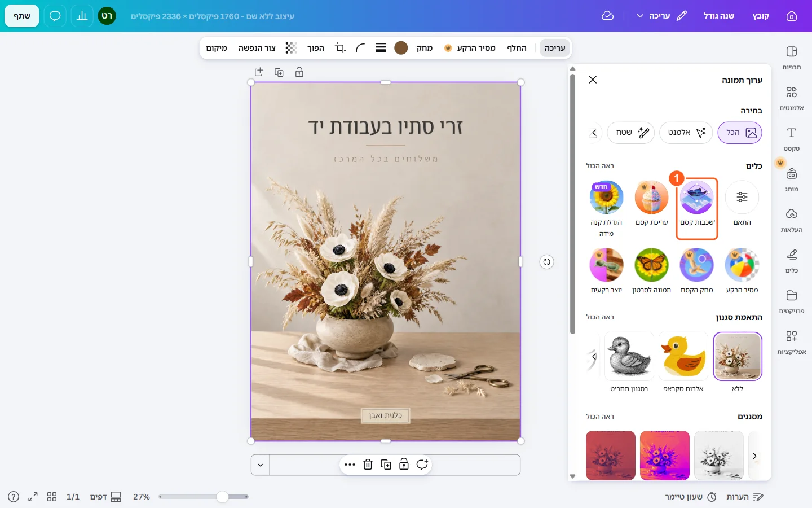Select the Magic Eraser (מחק הקסם) tool
This screenshot has width=812, height=508.
click(697, 271)
